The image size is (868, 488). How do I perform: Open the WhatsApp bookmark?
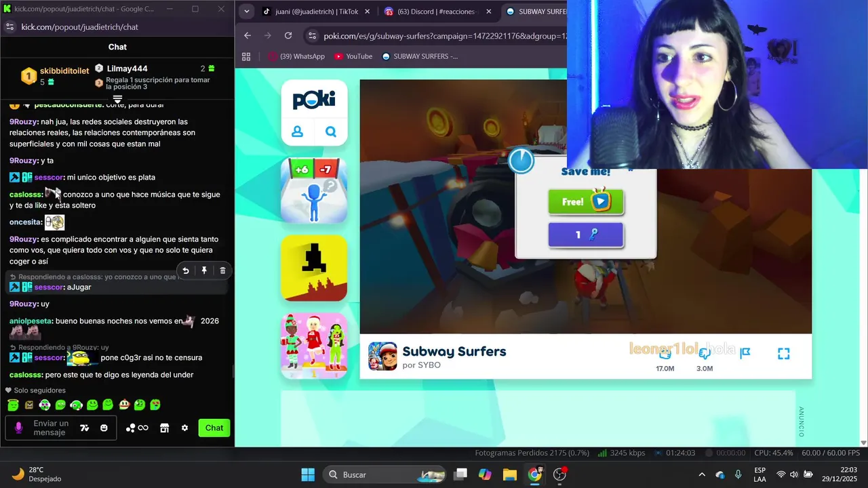pyautogui.click(x=296, y=56)
